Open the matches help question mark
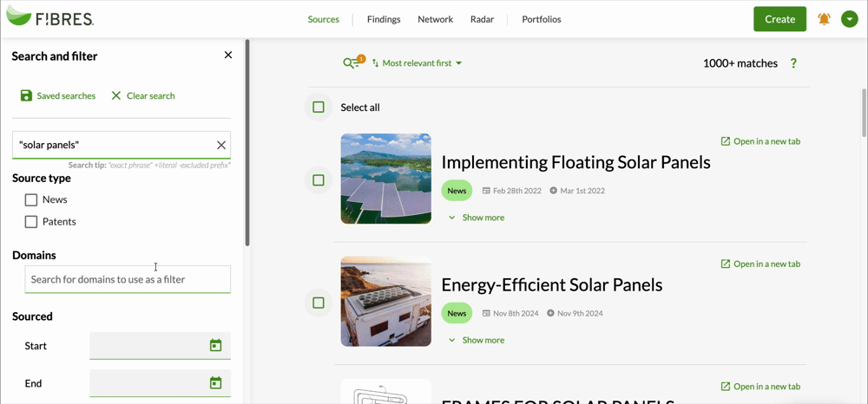 tap(793, 63)
